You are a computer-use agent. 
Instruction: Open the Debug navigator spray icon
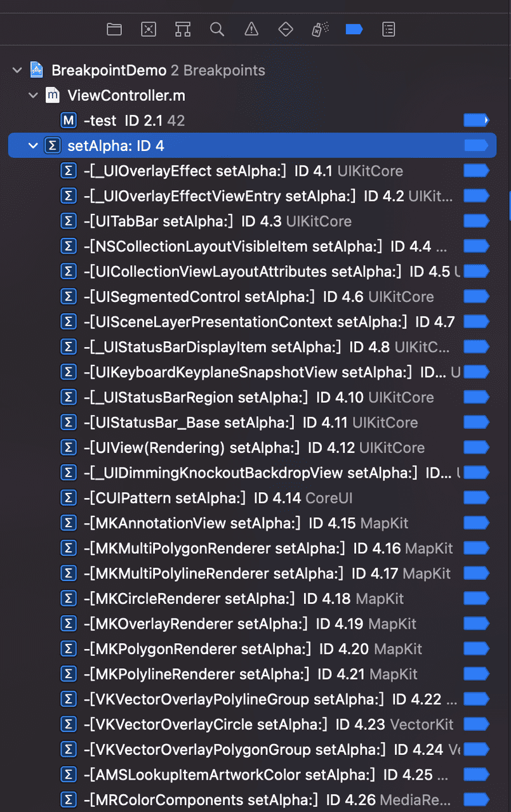(320, 29)
